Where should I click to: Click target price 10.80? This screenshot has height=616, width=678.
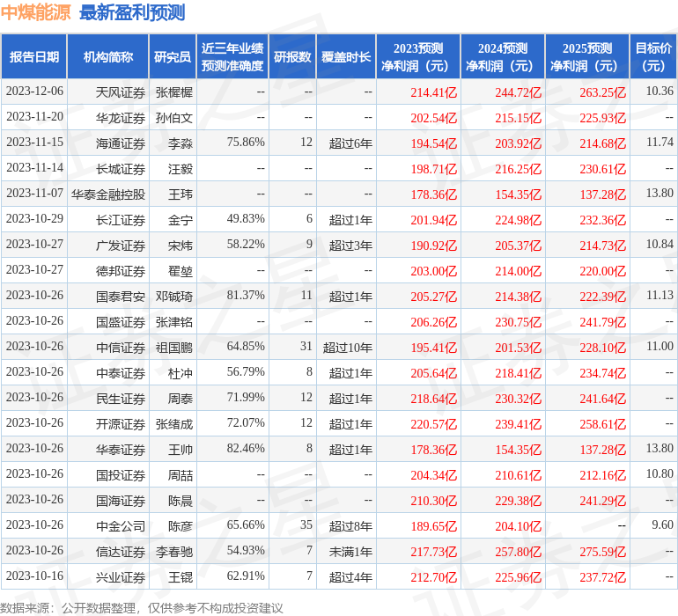[x=660, y=473]
